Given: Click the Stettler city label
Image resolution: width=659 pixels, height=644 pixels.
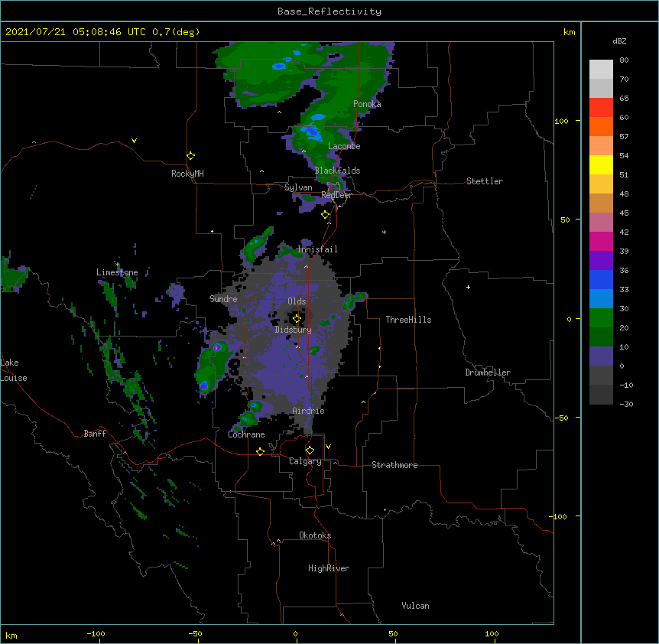Looking at the screenshot, I should coord(485,181).
